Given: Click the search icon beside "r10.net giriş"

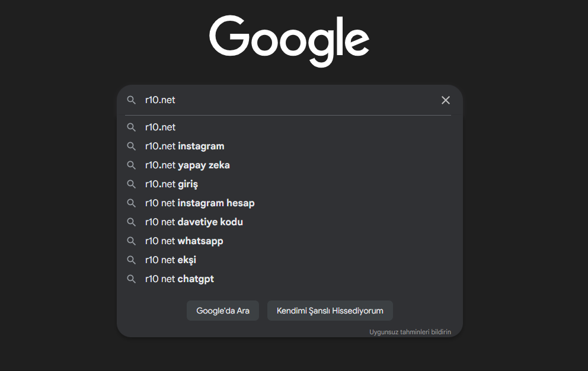Looking at the screenshot, I should tap(132, 184).
